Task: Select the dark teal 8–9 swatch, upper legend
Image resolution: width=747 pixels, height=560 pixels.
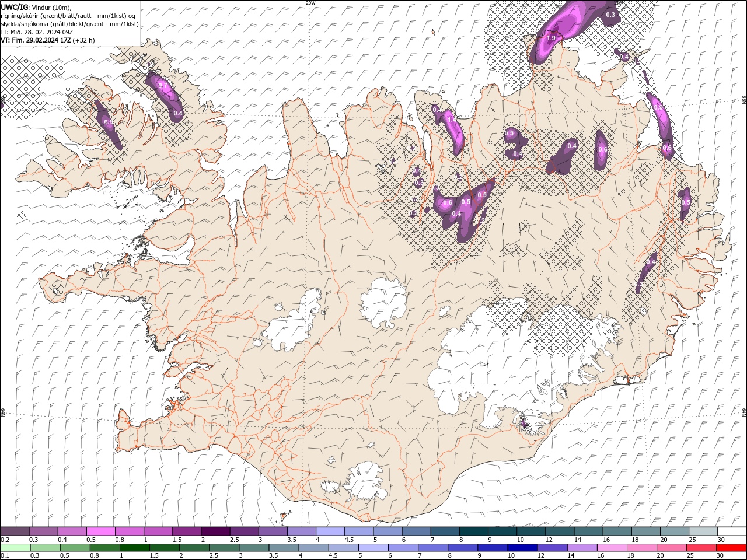Action: (474, 531)
